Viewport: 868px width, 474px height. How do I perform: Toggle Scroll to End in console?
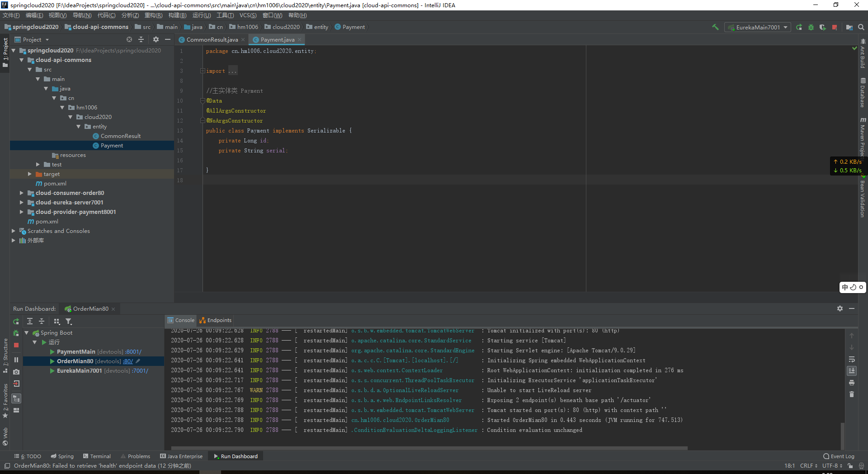coord(852,371)
